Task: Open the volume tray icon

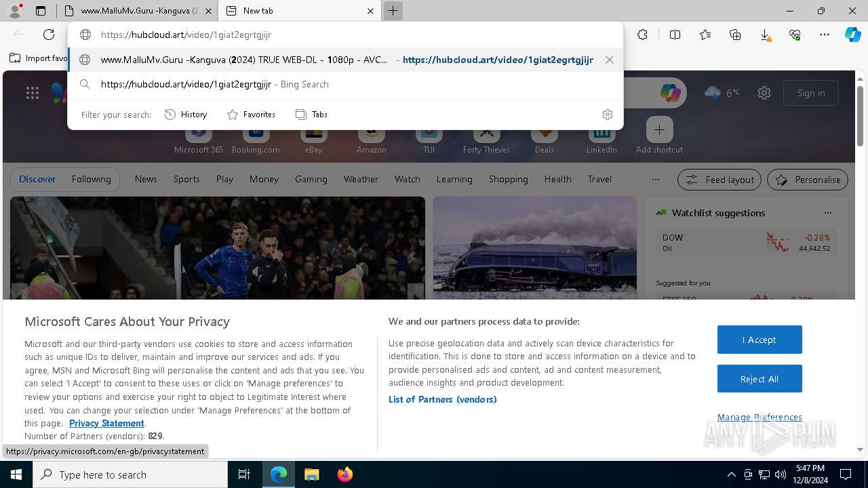Action: pyautogui.click(x=781, y=474)
